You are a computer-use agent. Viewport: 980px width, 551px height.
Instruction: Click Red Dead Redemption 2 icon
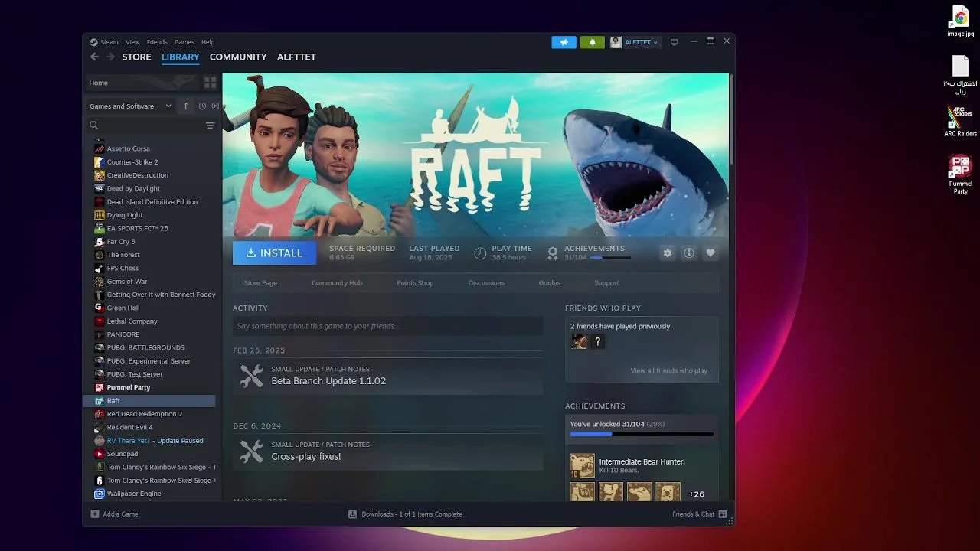(100, 414)
